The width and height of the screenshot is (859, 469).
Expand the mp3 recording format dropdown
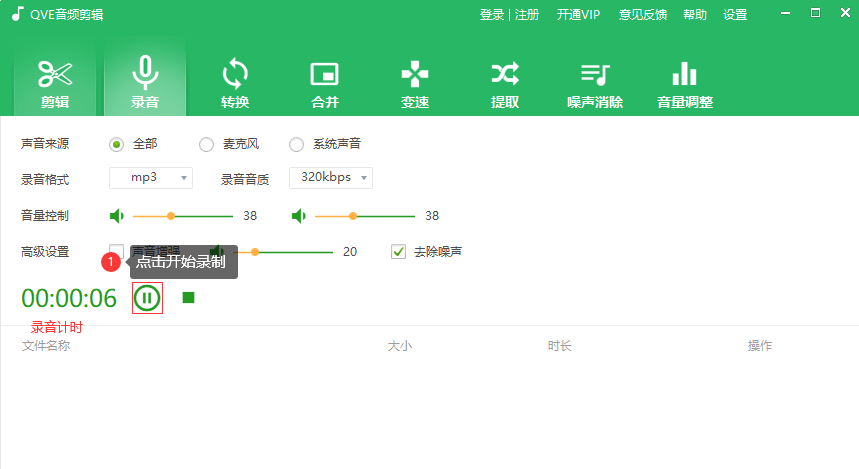(x=151, y=178)
